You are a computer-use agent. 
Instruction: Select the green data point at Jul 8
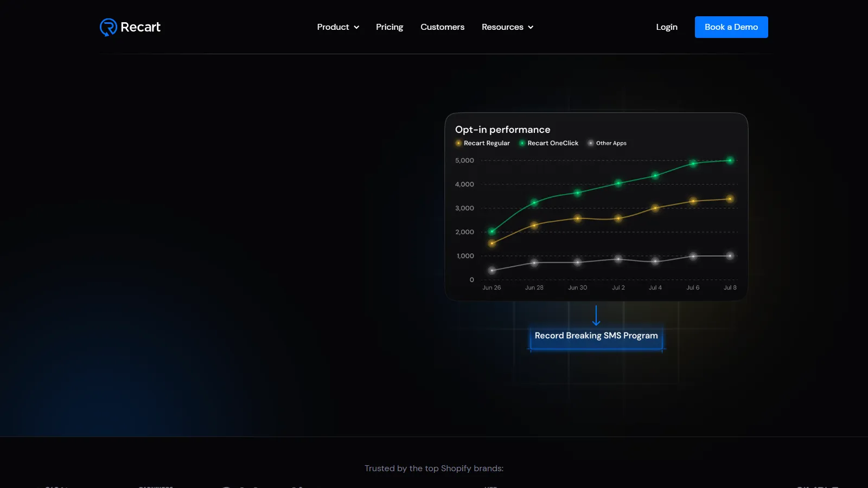(x=730, y=160)
